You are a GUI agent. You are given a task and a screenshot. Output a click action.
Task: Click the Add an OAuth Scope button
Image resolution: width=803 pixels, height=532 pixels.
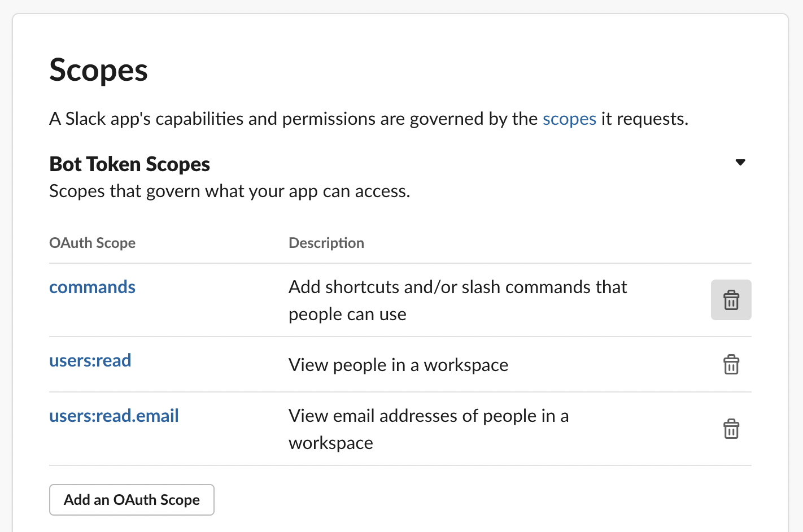(x=132, y=499)
